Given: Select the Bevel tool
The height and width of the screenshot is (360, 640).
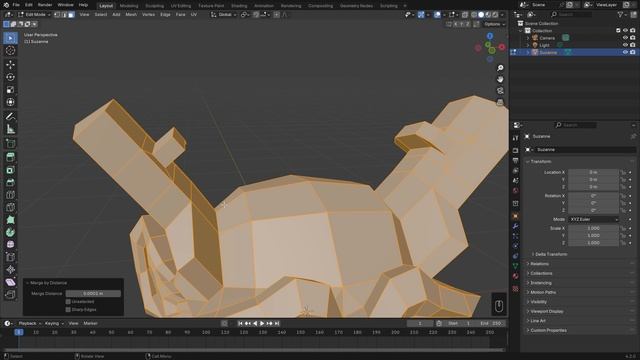Looking at the screenshot, I should (x=11, y=182).
